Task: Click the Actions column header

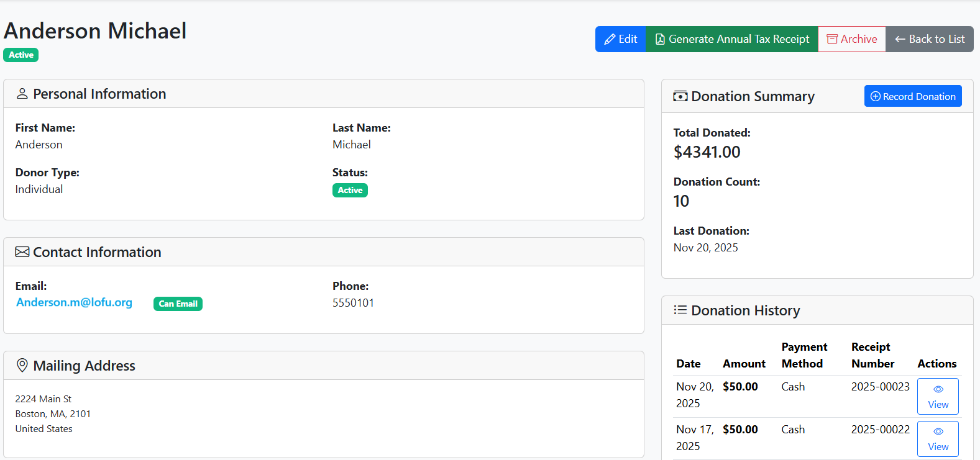Action: click(x=937, y=364)
